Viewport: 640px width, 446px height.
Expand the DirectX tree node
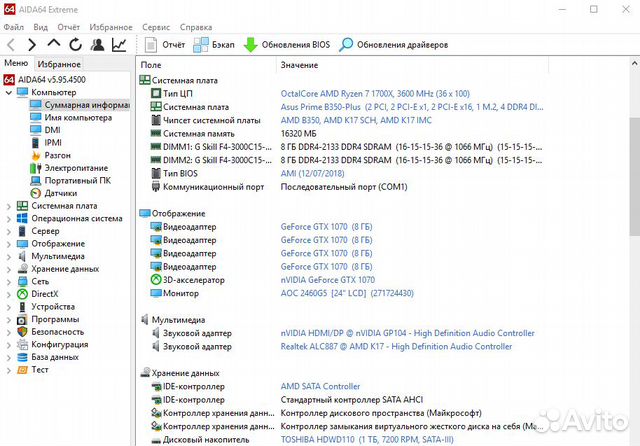[9, 295]
